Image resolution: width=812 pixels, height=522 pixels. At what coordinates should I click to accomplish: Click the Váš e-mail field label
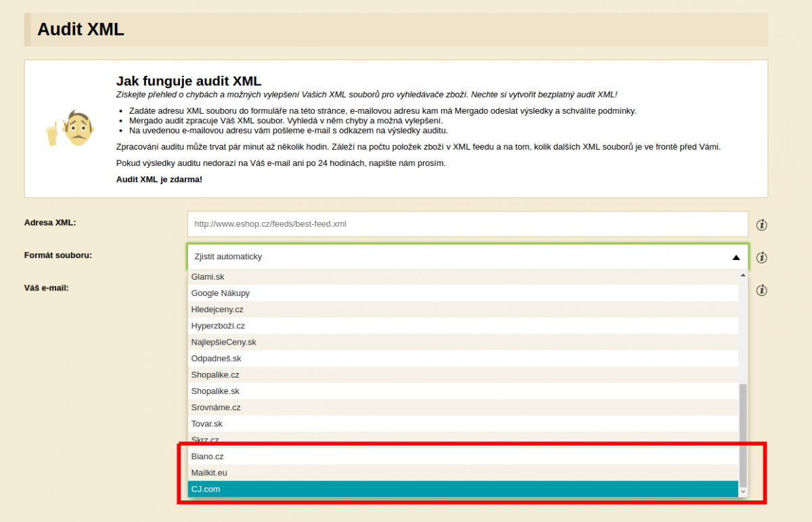point(47,287)
